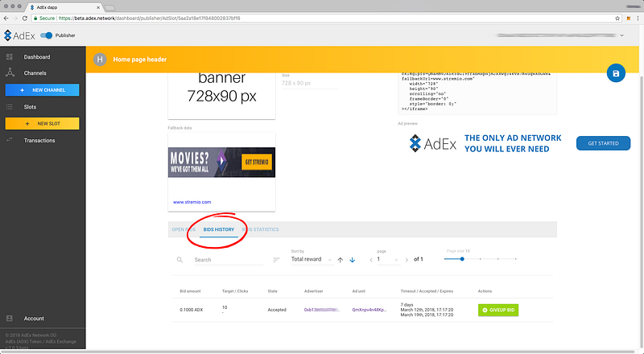Click the Accepted state cell
The height and width of the screenshot is (354, 644).
coord(277,310)
